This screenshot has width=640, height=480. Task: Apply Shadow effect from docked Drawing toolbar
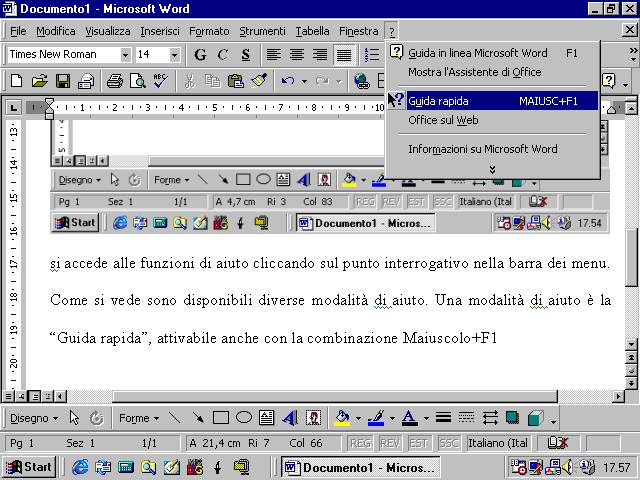tap(512, 418)
